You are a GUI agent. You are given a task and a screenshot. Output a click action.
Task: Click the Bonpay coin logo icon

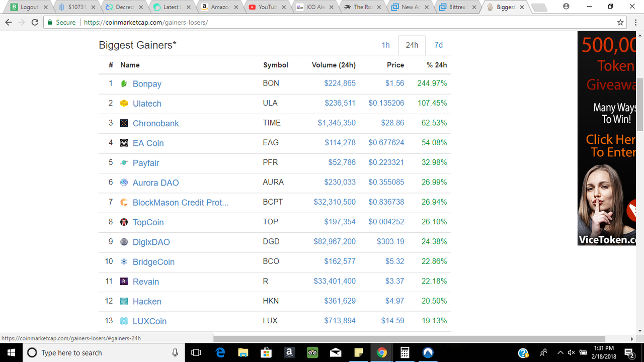pyautogui.click(x=124, y=83)
